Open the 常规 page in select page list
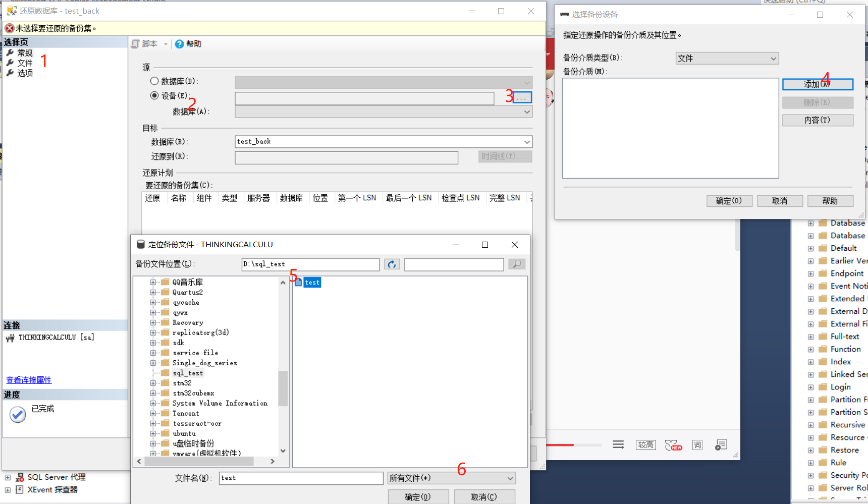The height and width of the screenshot is (504, 868). point(25,53)
